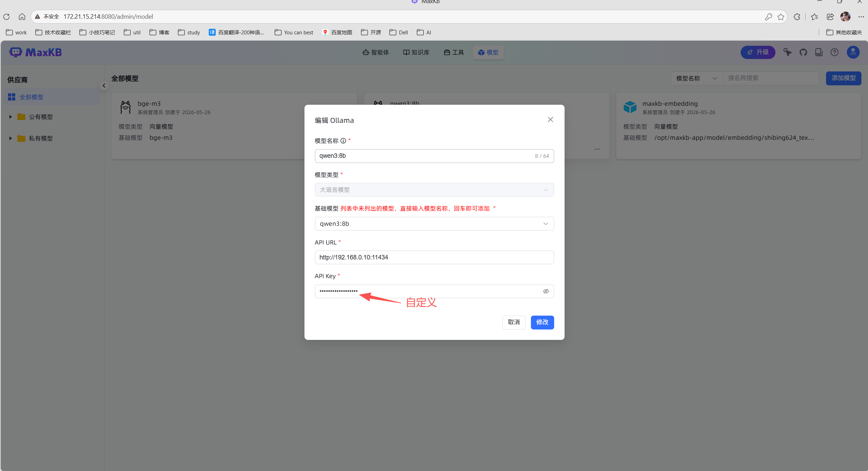The width and height of the screenshot is (868, 471).
Task: Open the browser extensions puzzle icon
Action: point(797,17)
